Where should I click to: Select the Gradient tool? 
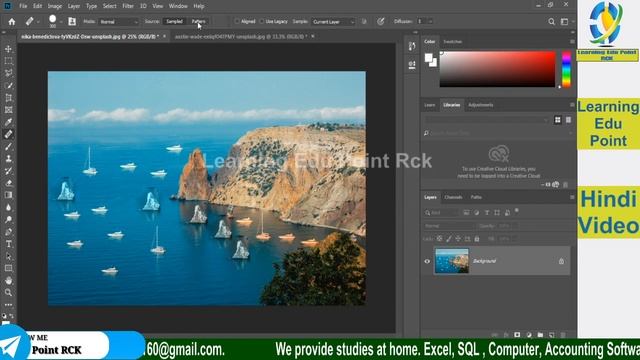tap(8, 195)
